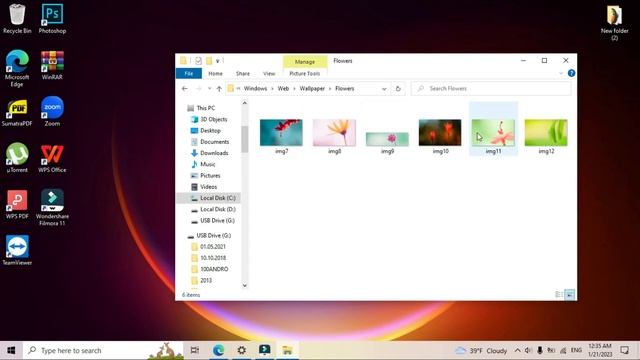Click the Forward arrow in Explorer

[x=199, y=89]
